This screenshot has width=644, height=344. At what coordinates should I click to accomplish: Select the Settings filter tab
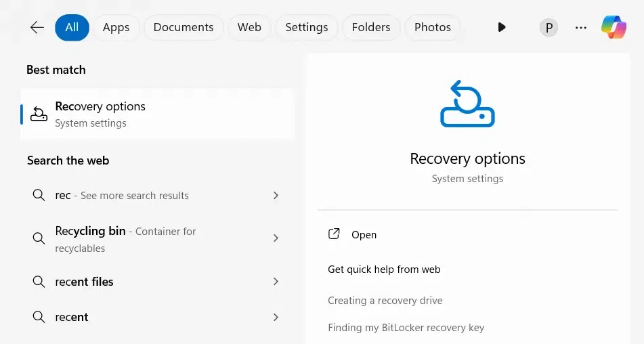(307, 28)
